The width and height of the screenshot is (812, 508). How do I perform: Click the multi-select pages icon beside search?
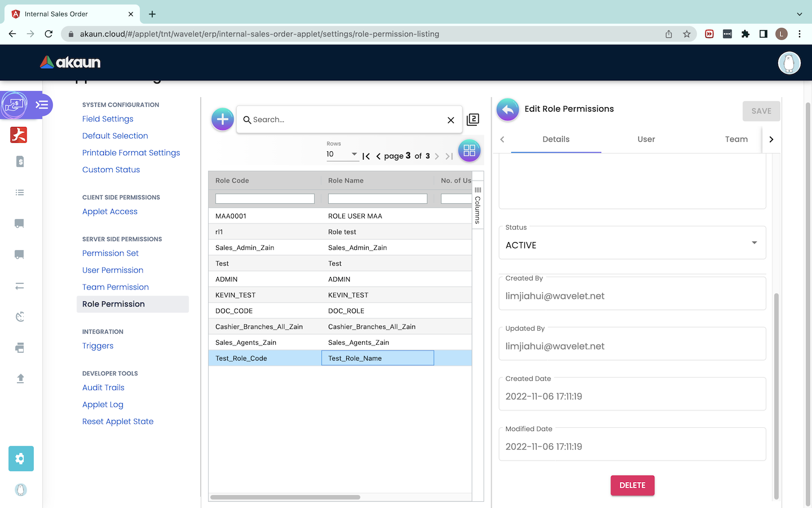(473, 120)
